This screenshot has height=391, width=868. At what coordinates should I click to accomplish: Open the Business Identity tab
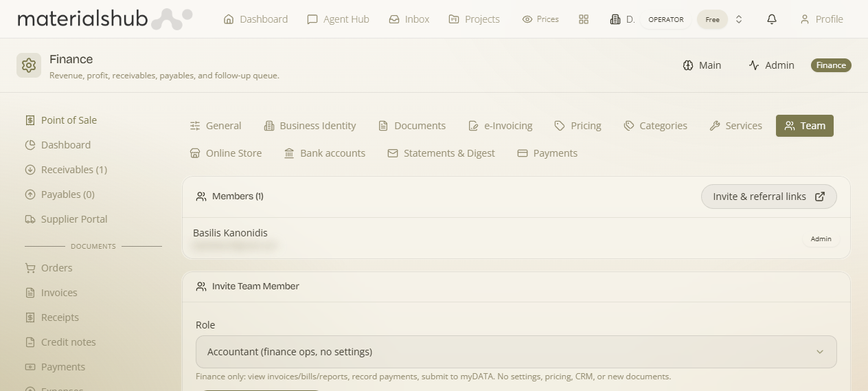point(310,126)
